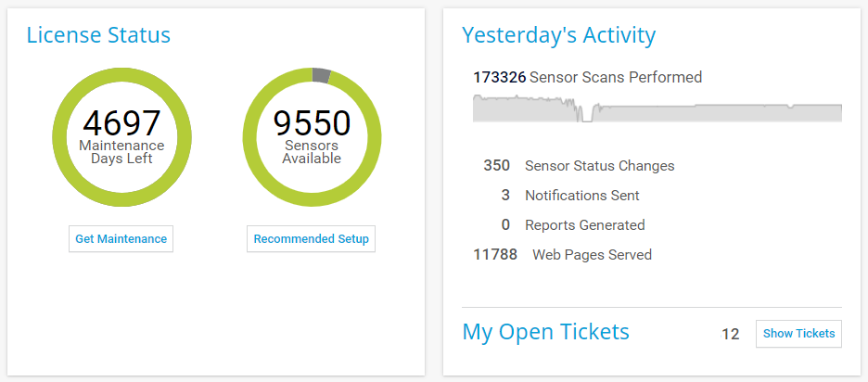Open the Yesterday's Activity heading
The height and width of the screenshot is (382, 868).
tap(558, 35)
